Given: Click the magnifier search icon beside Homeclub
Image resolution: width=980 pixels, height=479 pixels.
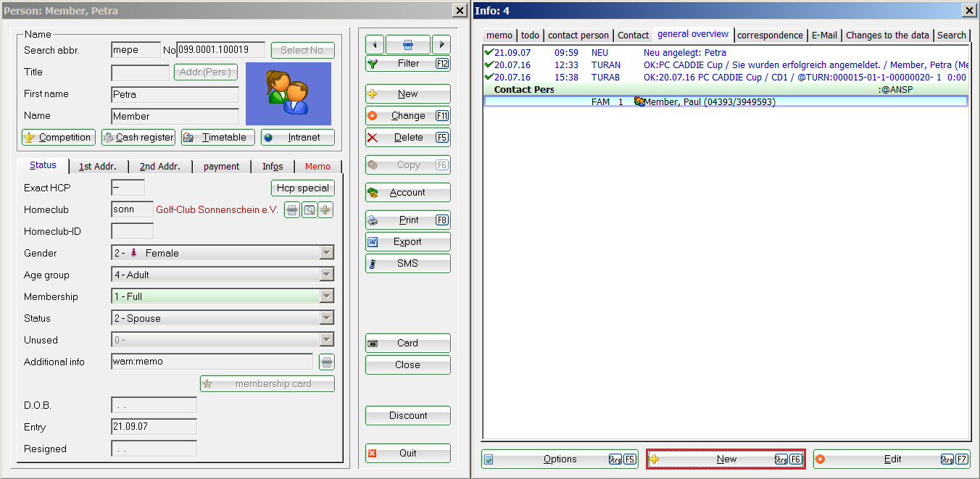Looking at the screenshot, I should (309, 210).
